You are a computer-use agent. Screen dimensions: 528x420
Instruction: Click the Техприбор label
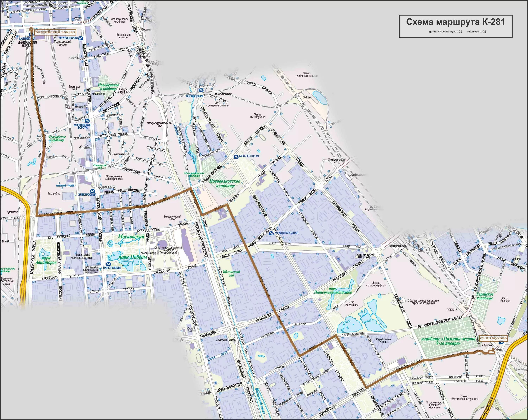(54, 194)
